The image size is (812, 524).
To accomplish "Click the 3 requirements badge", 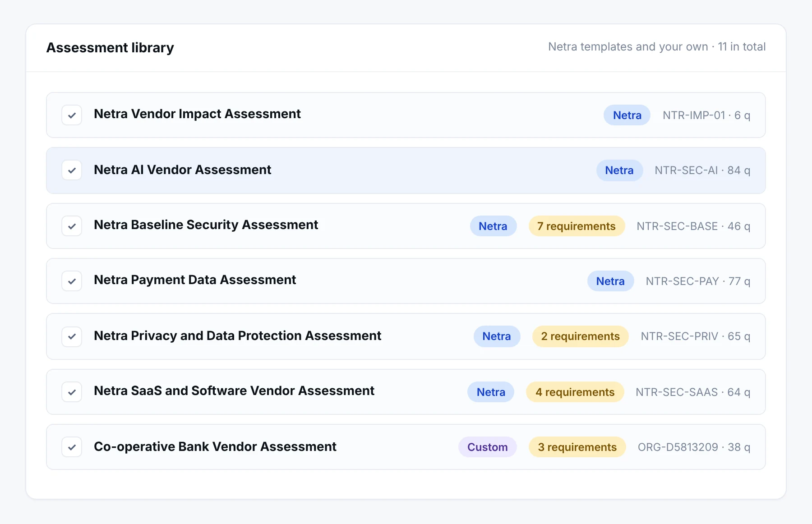I will [577, 447].
